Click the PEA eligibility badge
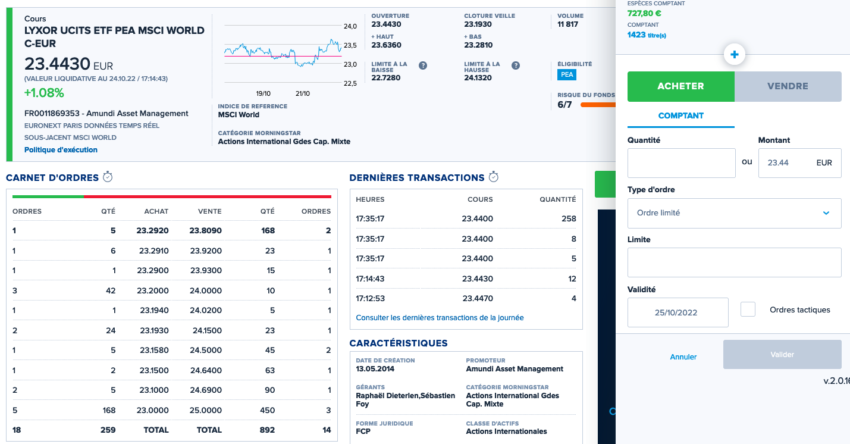Screen dimensions: 850x444 (567, 74)
